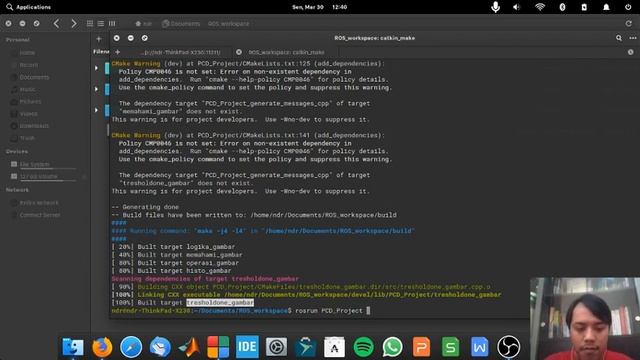The width and height of the screenshot is (640, 360).
Task: Open the date and time calendar
Action: pyautogui.click(x=320, y=7)
